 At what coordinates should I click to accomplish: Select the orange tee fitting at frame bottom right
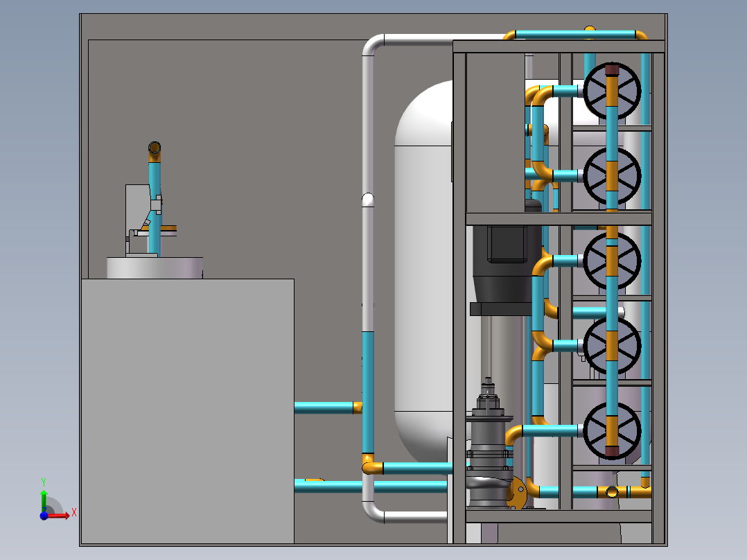(x=612, y=492)
